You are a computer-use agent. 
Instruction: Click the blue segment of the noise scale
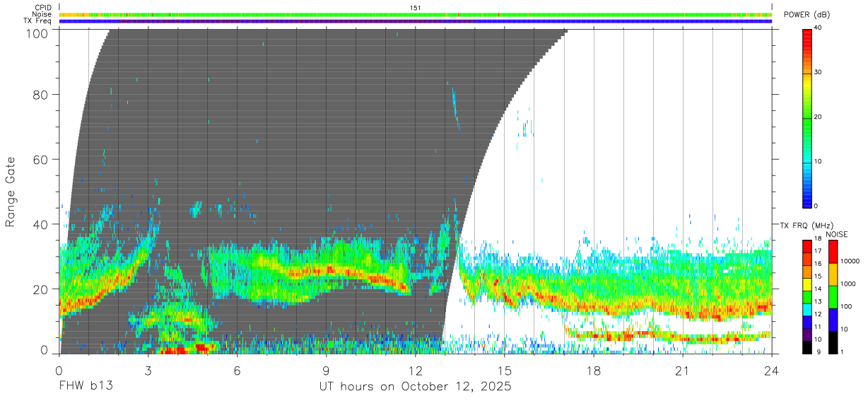[832, 320]
